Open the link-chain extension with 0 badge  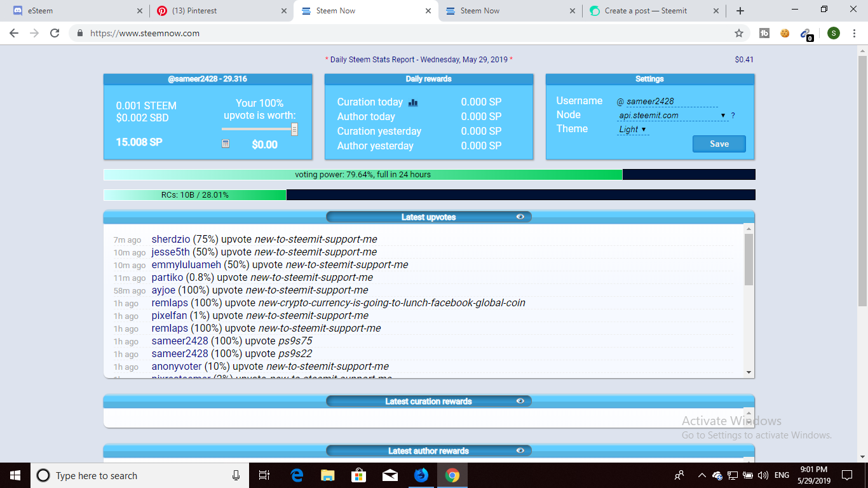tap(806, 34)
